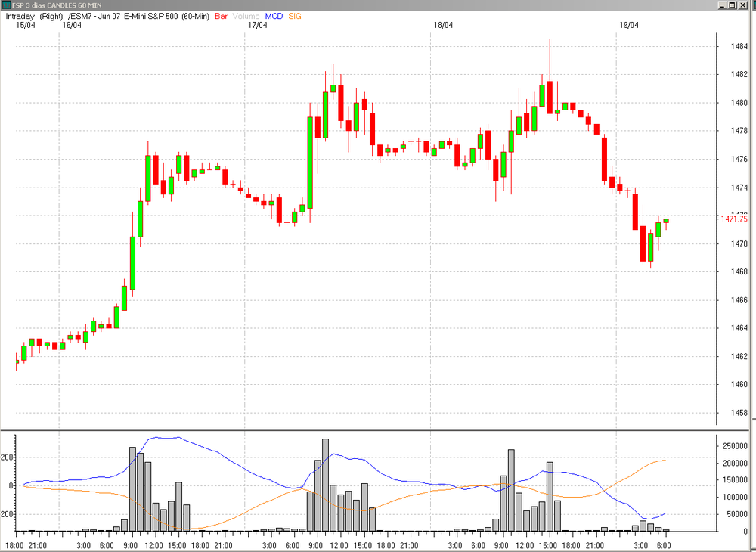Click the gray Volume legend label
Viewport: 756px width, 552px height.
pyautogui.click(x=246, y=17)
